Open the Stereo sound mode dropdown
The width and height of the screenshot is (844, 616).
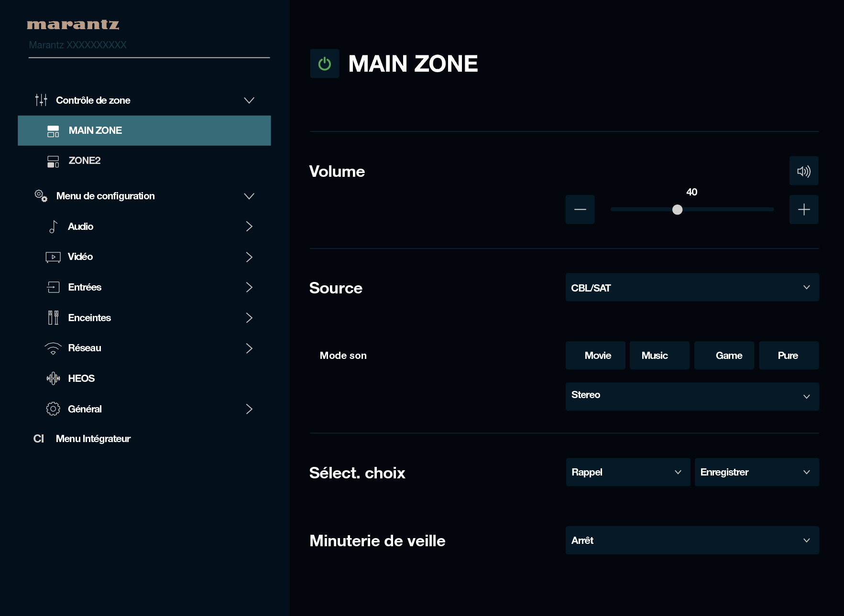691,396
